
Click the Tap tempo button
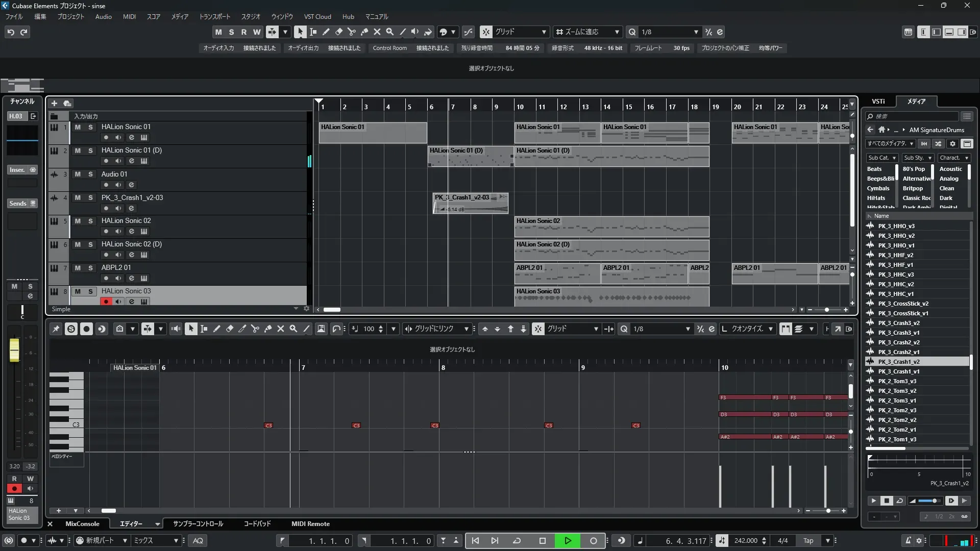point(808,541)
